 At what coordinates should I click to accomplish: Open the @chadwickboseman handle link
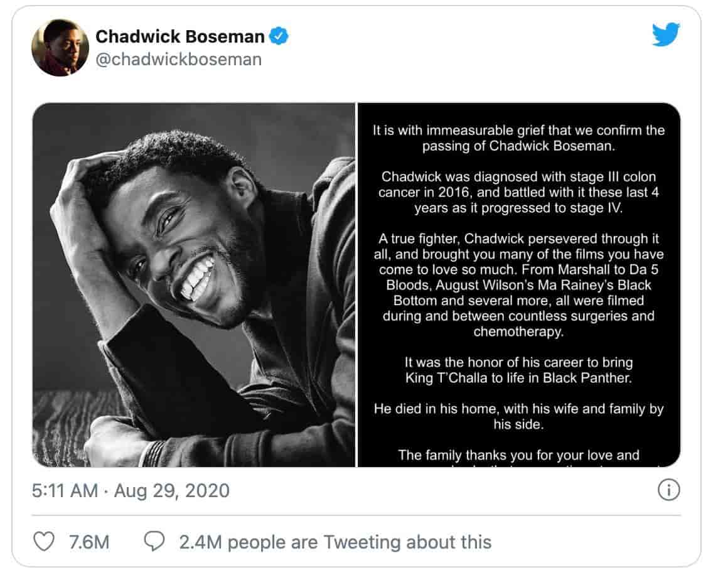coord(178,60)
